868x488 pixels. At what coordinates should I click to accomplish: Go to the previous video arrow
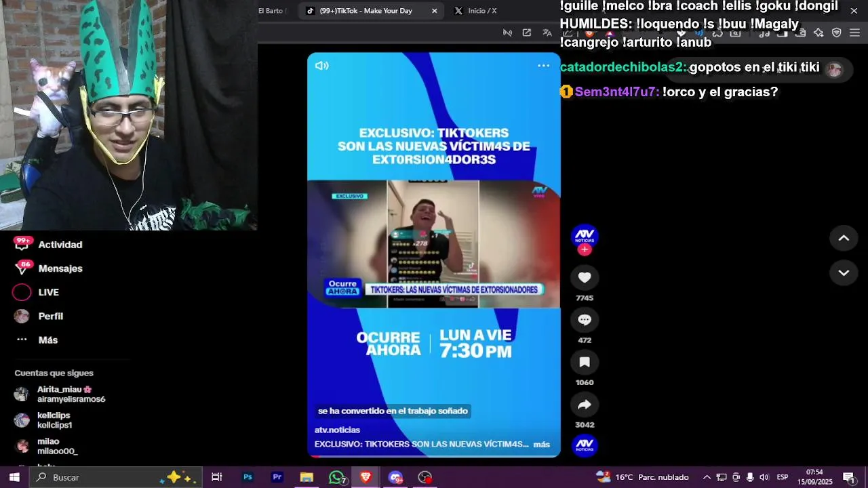pos(844,238)
